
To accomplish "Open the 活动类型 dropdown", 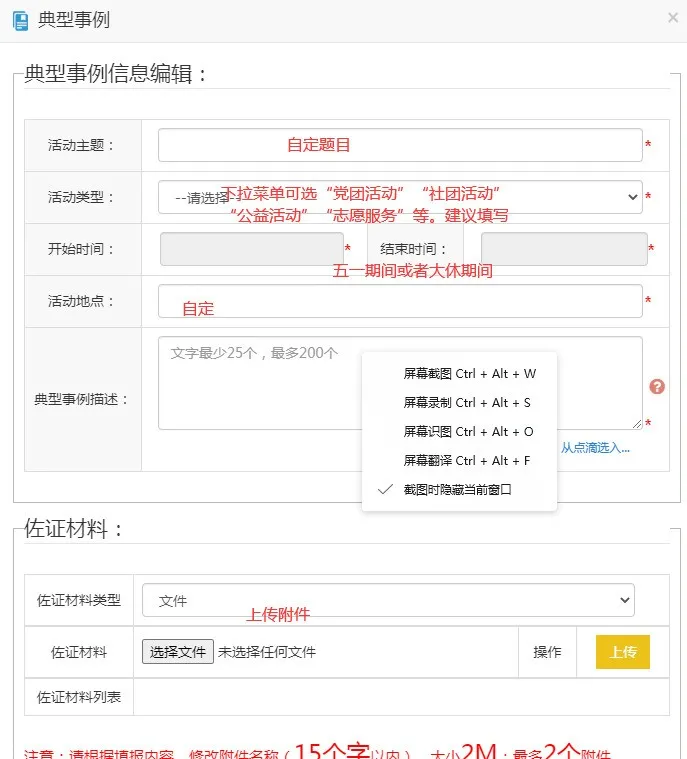I will [x=400, y=197].
